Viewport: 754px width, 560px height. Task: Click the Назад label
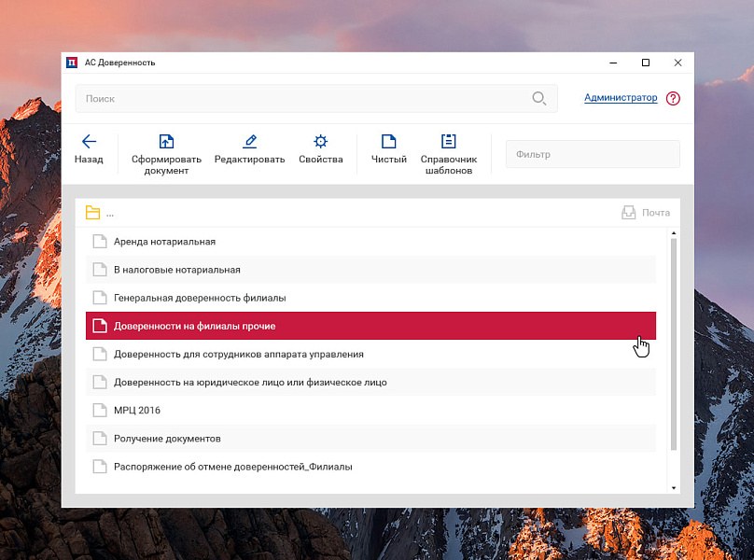coord(89,160)
